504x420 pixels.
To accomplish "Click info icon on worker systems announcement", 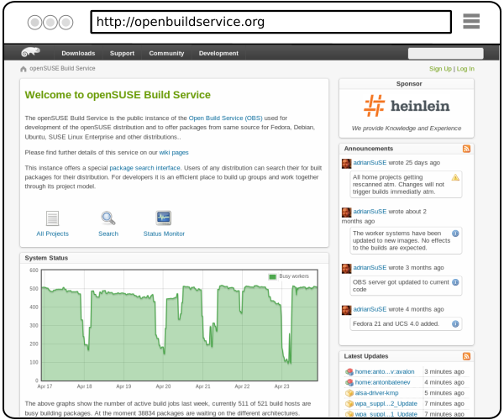I will pos(455,234).
